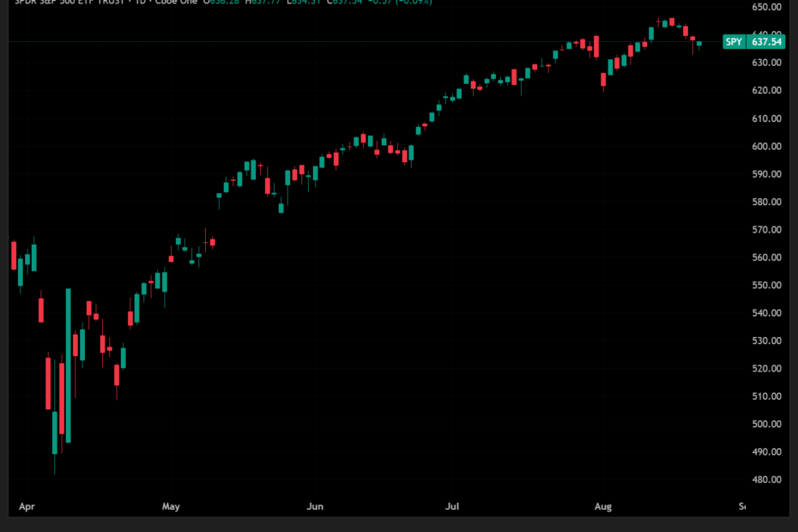The width and height of the screenshot is (798, 532).
Task: Click the large red candle in early August
Action: pyautogui.click(x=603, y=80)
